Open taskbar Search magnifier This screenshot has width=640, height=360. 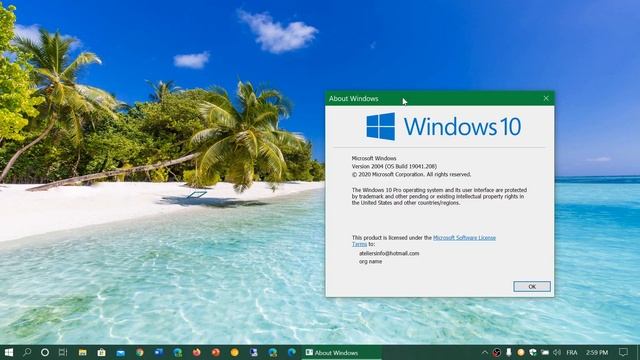27,352
